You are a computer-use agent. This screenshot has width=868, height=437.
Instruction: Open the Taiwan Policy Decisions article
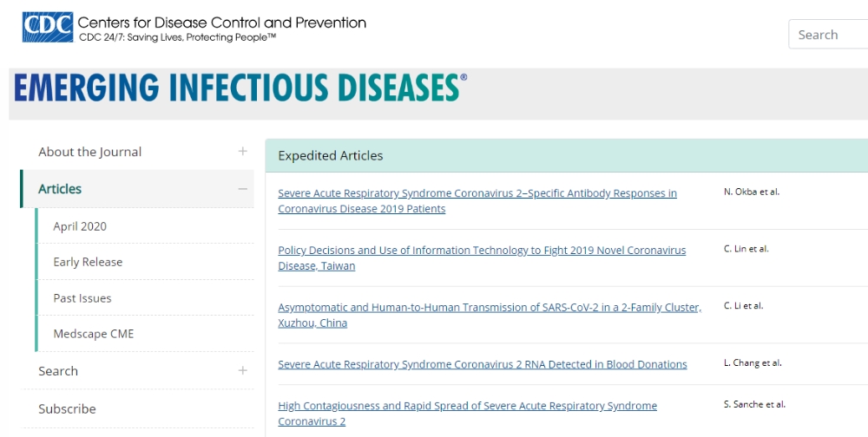point(482,258)
